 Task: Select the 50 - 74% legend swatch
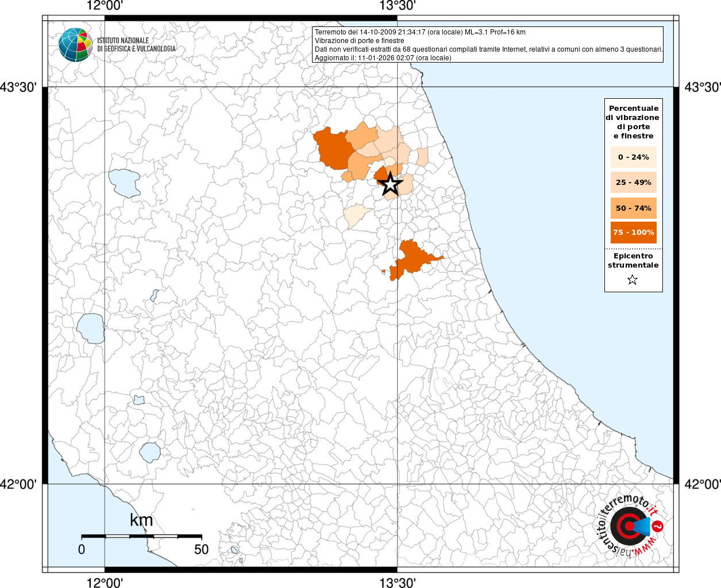click(633, 208)
